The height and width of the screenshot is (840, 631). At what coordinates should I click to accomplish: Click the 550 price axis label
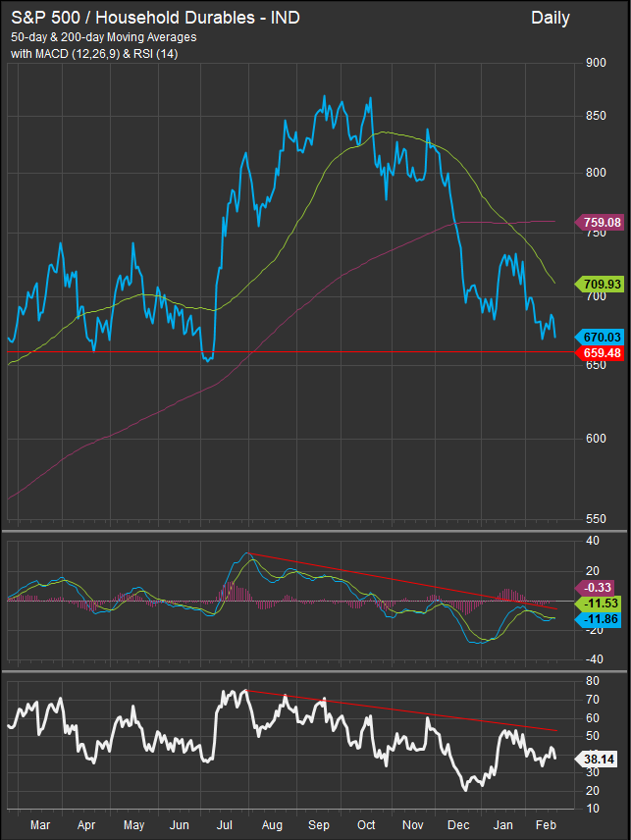click(x=596, y=519)
